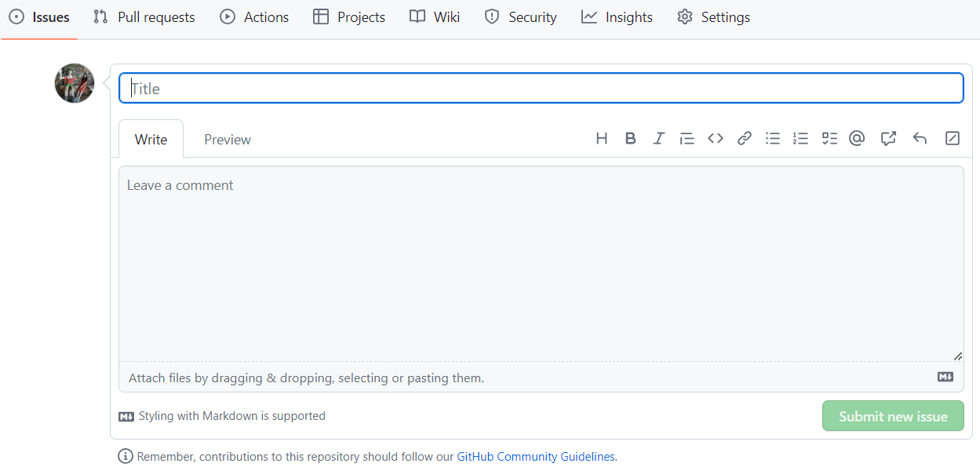Screen dimensions: 980x467
Task: Select the Write tab
Action: [x=151, y=139]
